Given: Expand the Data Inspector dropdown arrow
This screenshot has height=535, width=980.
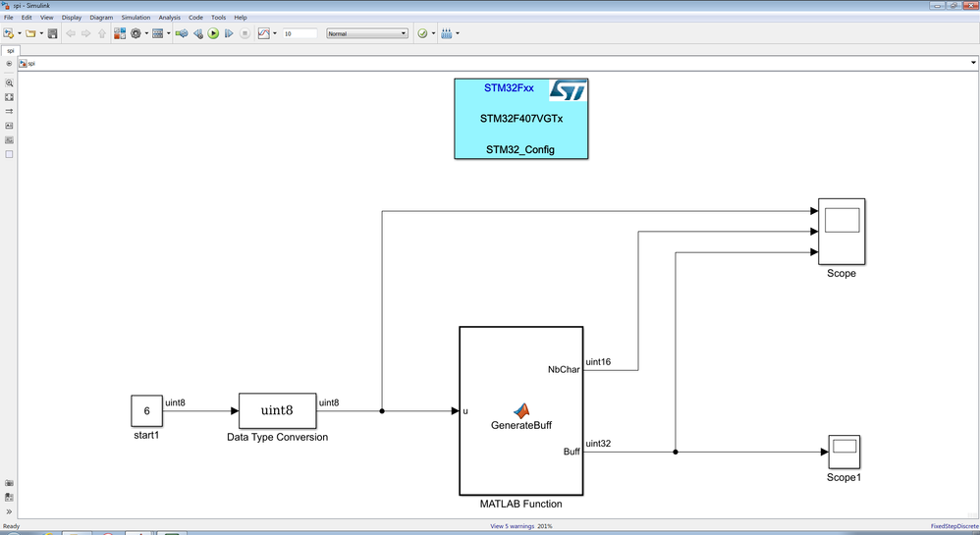Looking at the screenshot, I should [x=275, y=33].
